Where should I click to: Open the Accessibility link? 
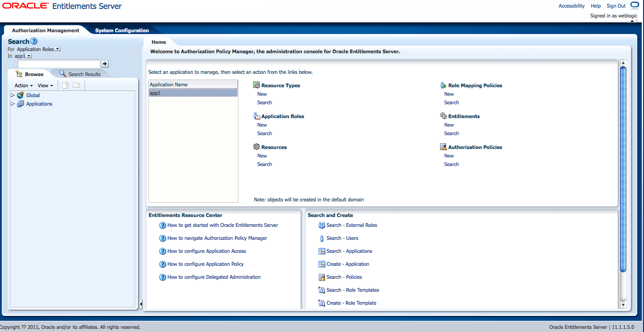click(572, 6)
